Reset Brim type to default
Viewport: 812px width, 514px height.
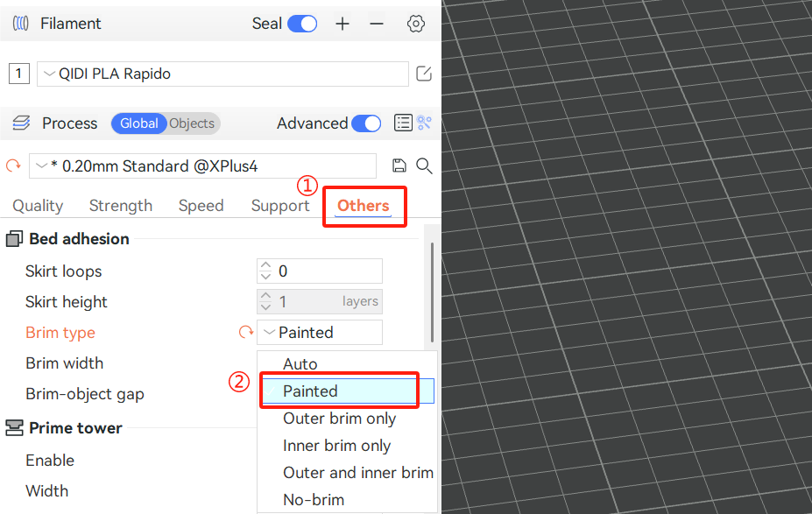tap(246, 332)
